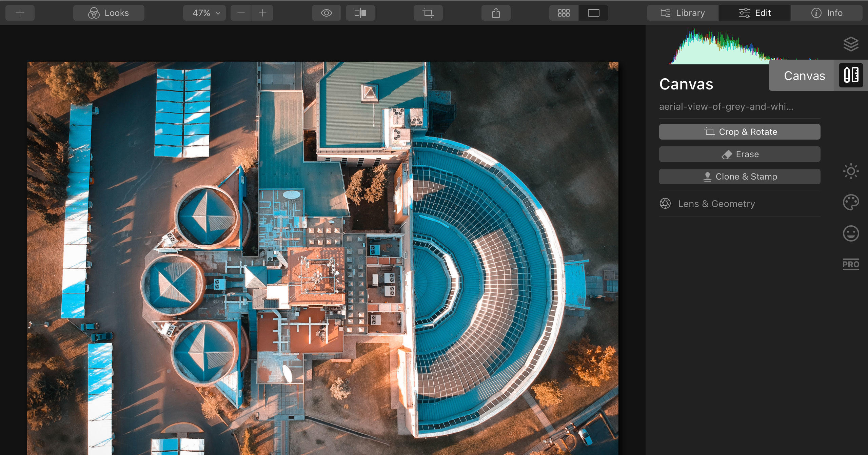Toggle the quick preview eye icon
The height and width of the screenshot is (455, 868).
(x=326, y=13)
